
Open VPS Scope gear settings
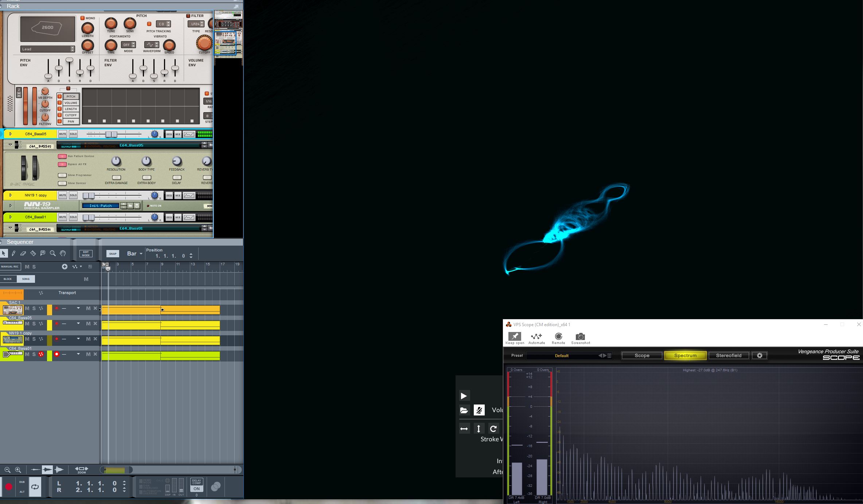[x=759, y=356]
